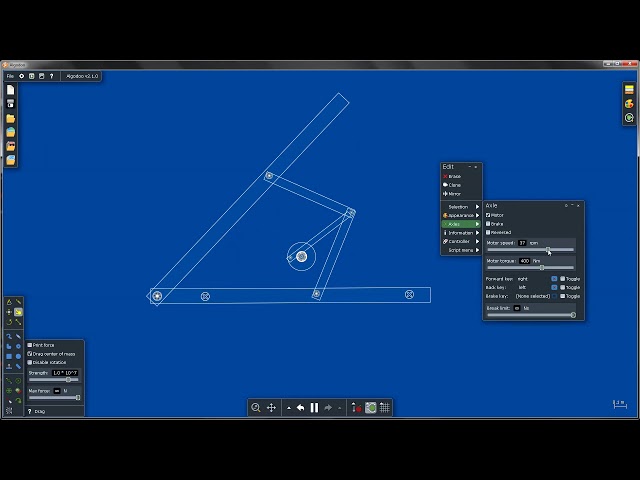Toggle the grid icon in bottom toolbar
Viewport: 640px width, 480px height.
coord(385,408)
